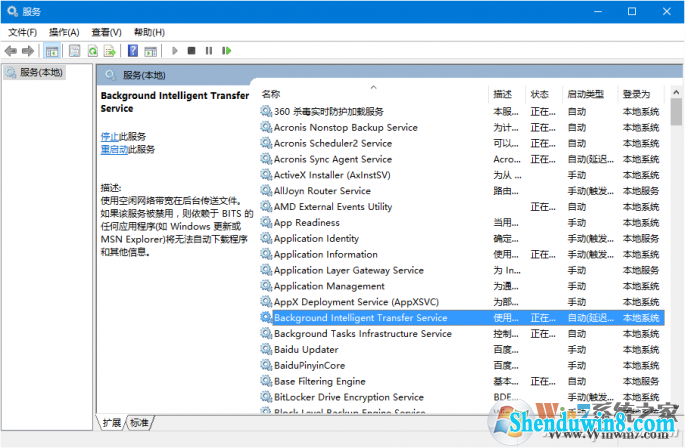
Task: Select BitLocker Drive Encryption Service row
Action: [x=462, y=397]
